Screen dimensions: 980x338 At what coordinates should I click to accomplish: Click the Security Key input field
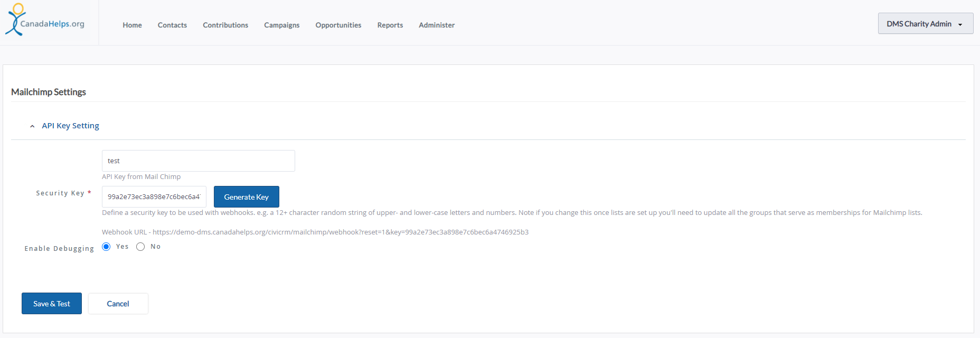(154, 196)
